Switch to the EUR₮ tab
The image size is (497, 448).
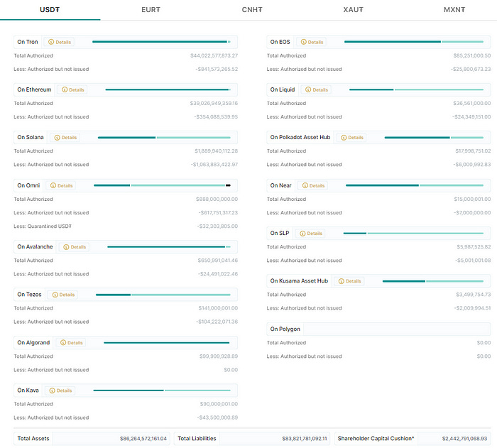(151, 10)
